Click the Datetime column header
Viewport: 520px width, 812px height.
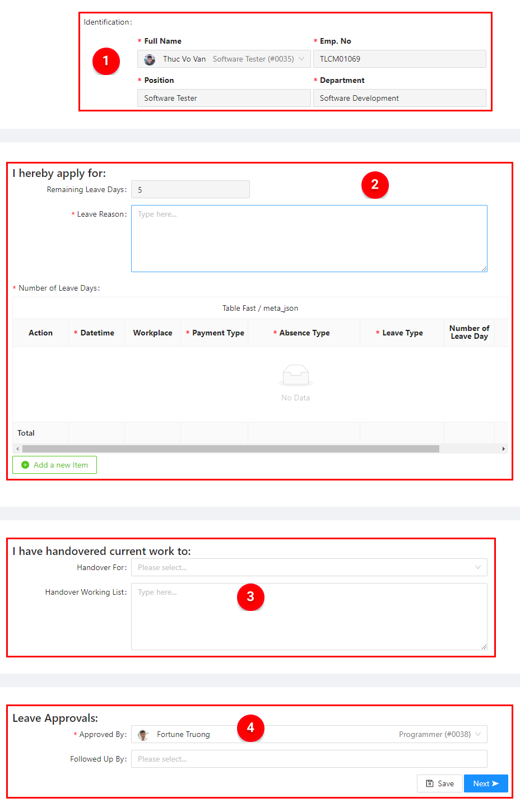97,333
